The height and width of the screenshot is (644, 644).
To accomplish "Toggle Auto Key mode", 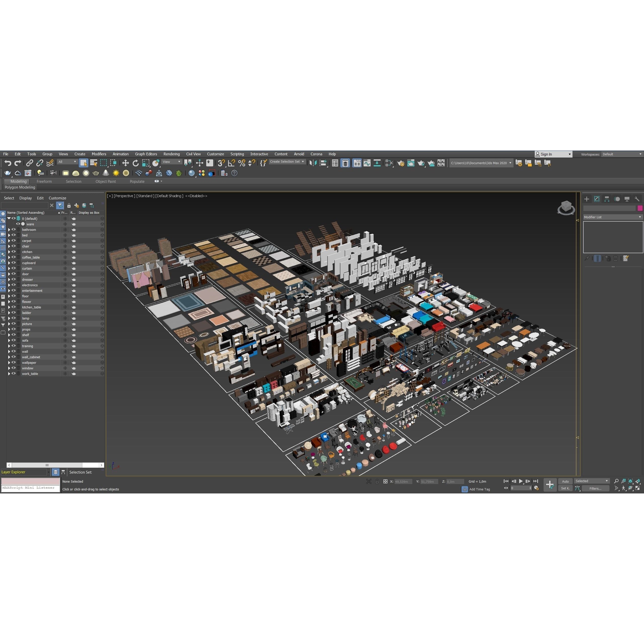I will pos(565,481).
